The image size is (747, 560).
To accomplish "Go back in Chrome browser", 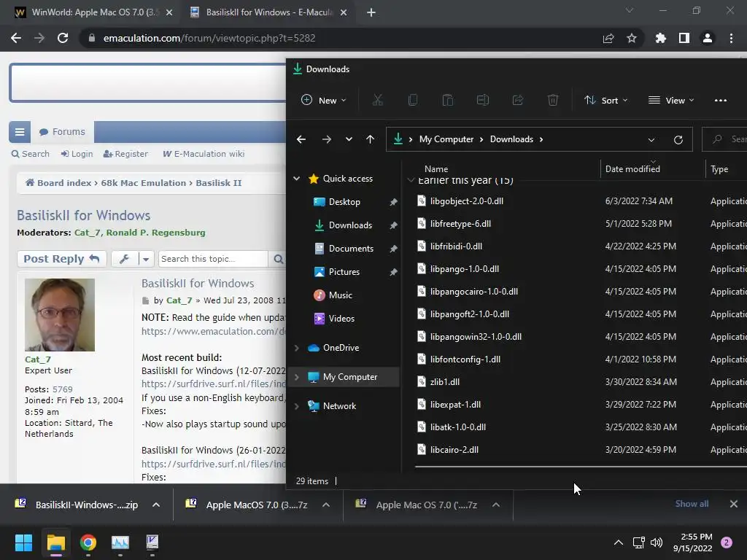I will pyautogui.click(x=16, y=38).
